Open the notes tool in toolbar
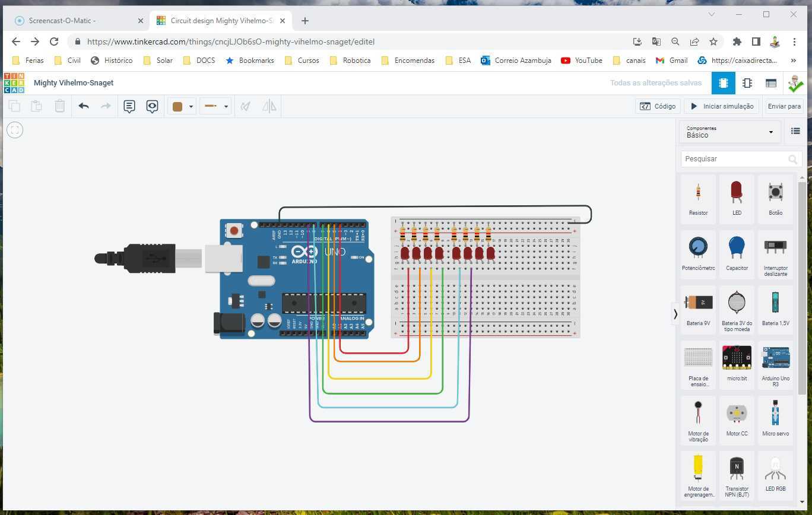This screenshot has width=812, height=515. coord(129,106)
